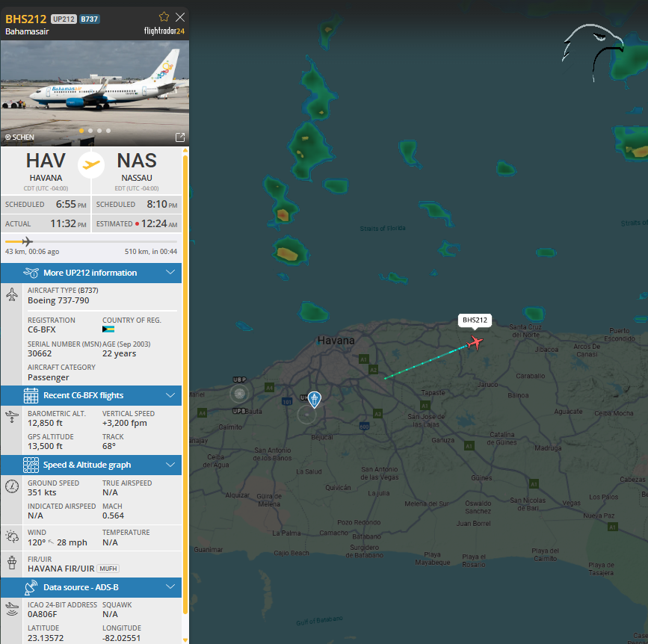Image resolution: width=648 pixels, height=644 pixels.
Task: Click the Bahamasair airline name
Action: [x=27, y=31]
